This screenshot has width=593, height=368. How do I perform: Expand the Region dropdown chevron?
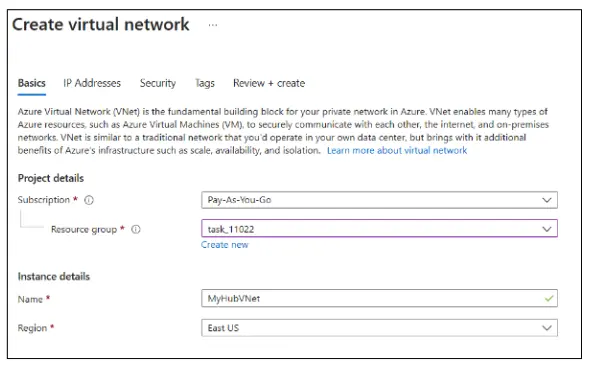click(547, 328)
